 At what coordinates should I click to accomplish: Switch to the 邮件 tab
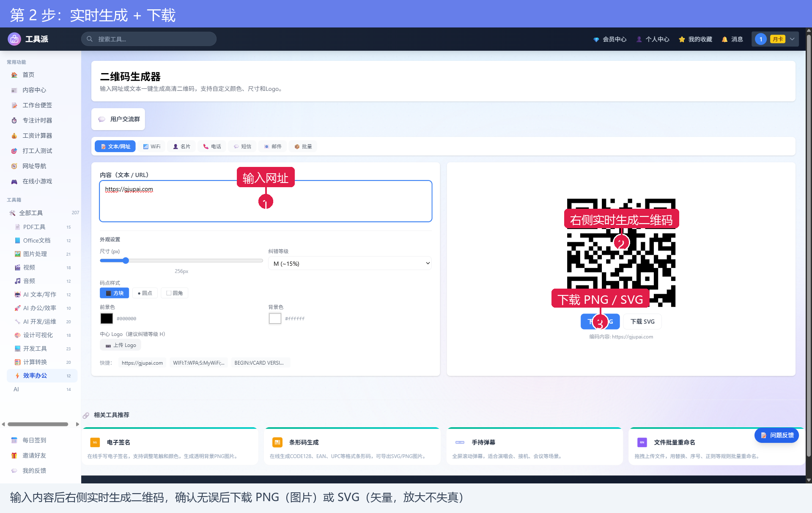coord(273,146)
